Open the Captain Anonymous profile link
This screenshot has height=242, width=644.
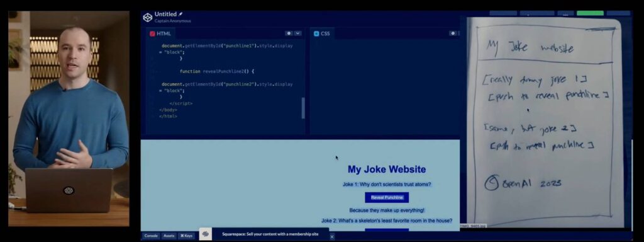[172, 21]
